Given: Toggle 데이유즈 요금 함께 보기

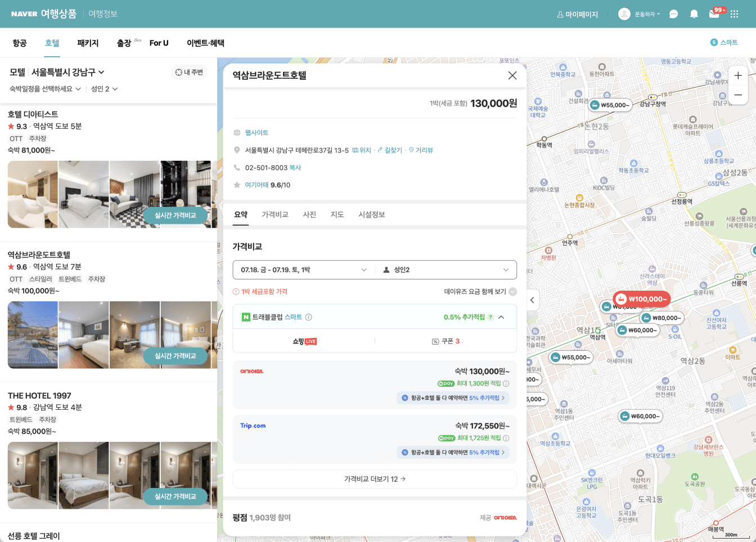Looking at the screenshot, I should coord(512,292).
